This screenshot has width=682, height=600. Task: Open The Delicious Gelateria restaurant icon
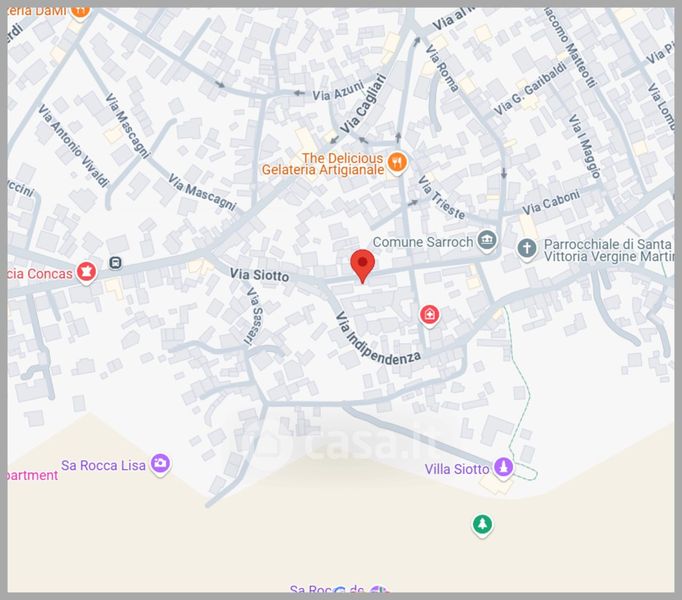tap(397, 161)
